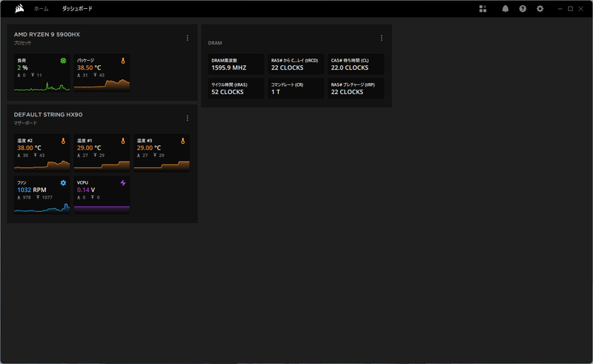Open the notifications bell
The height and width of the screenshot is (364, 593).
[x=506, y=9]
